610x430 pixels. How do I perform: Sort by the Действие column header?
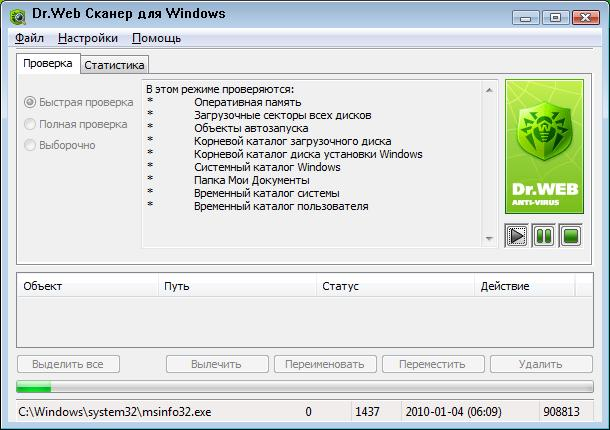pyautogui.click(x=524, y=286)
